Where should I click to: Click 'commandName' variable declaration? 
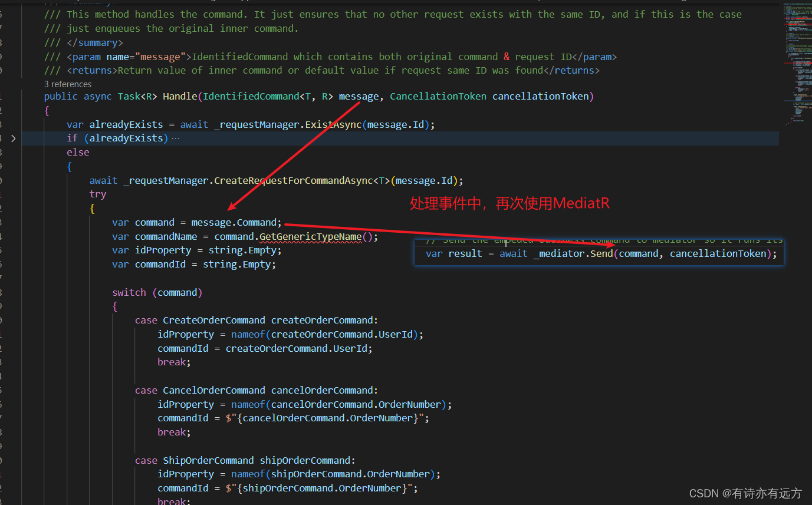tap(166, 237)
